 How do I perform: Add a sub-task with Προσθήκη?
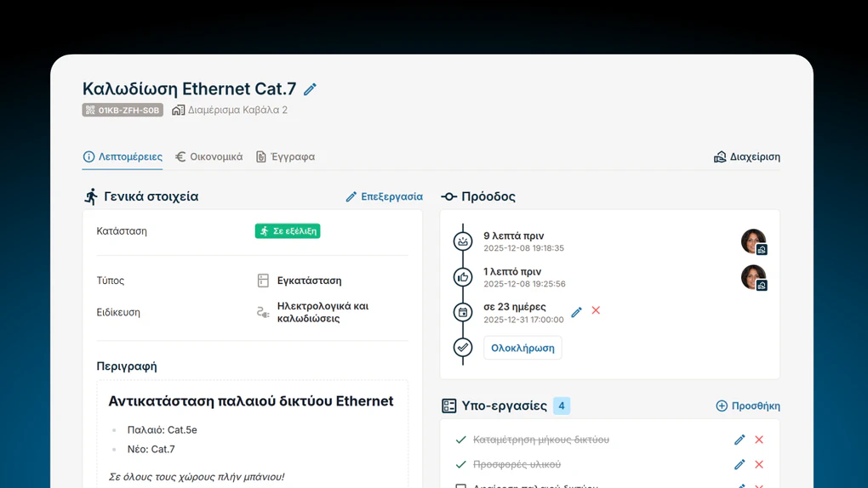[x=747, y=406]
